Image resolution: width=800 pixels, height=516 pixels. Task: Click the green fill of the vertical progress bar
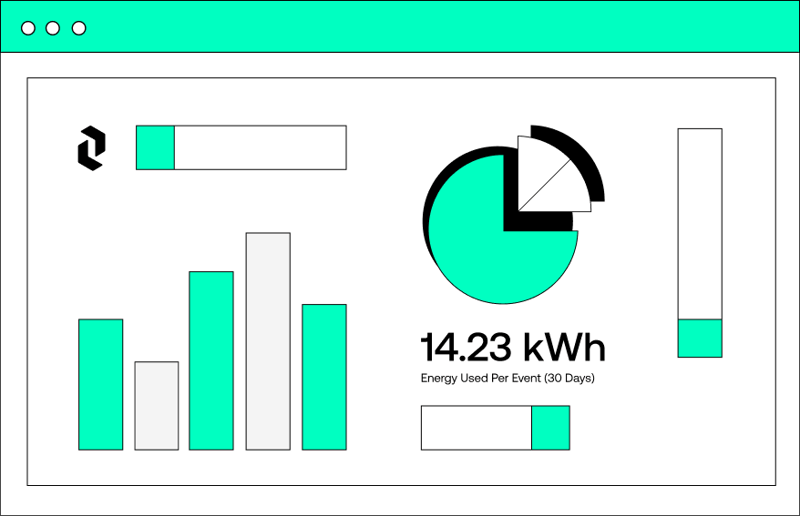tap(699, 338)
